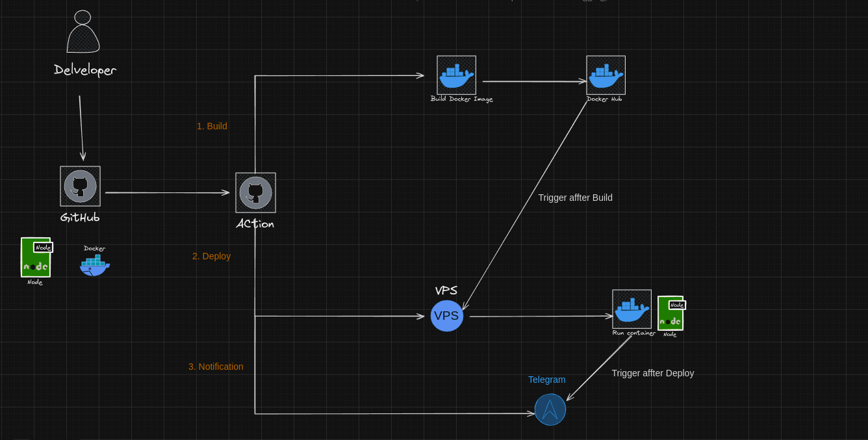Select the "3. Notification" orange text
This screenshot has height=440, width=868.
pos(216,367)
